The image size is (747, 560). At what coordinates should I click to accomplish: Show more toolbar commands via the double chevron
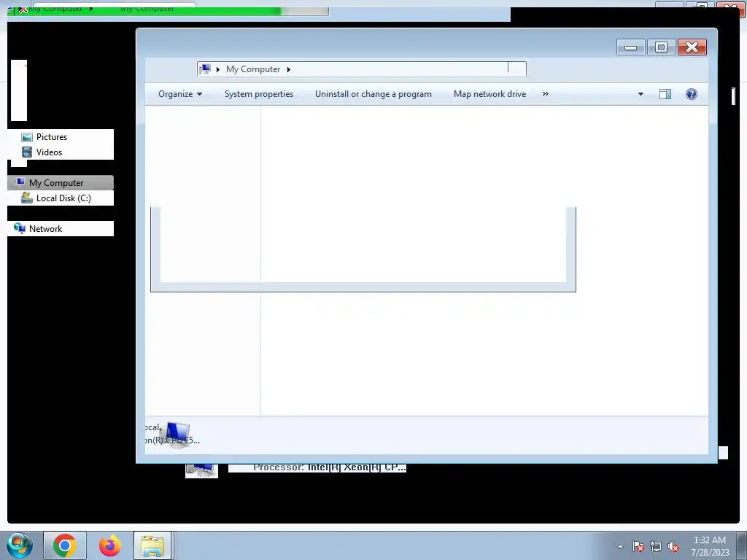click(546, 94)
